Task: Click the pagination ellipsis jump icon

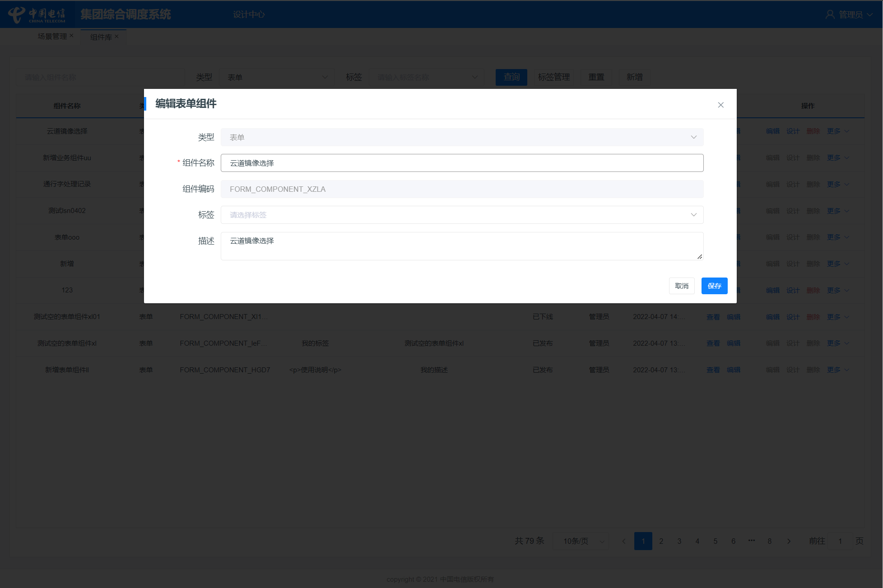Action: click(x=751, y=540)
